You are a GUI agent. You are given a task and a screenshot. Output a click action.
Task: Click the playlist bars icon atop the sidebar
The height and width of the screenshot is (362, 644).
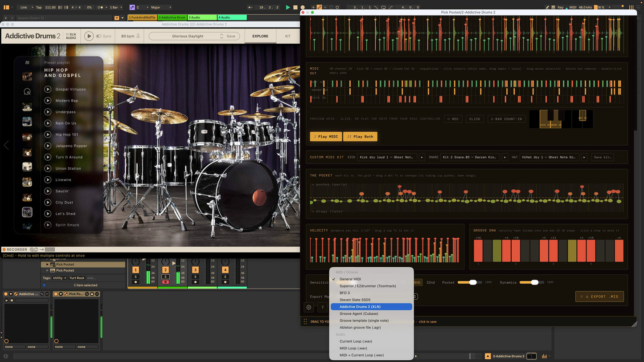click(x=27, y=63)
